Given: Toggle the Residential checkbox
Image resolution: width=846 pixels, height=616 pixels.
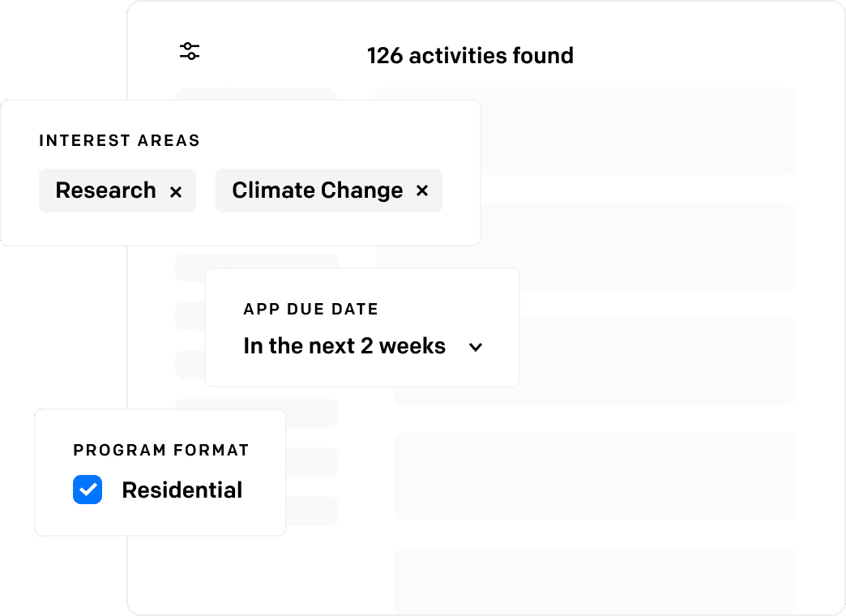Looking at the screenshot, I should coord(88,490).
